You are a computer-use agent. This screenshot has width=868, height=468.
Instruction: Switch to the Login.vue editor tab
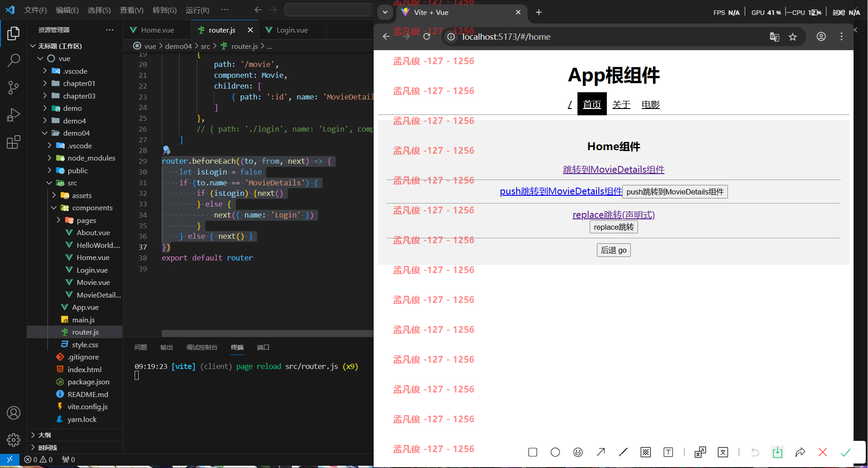(x=292, y=30)
